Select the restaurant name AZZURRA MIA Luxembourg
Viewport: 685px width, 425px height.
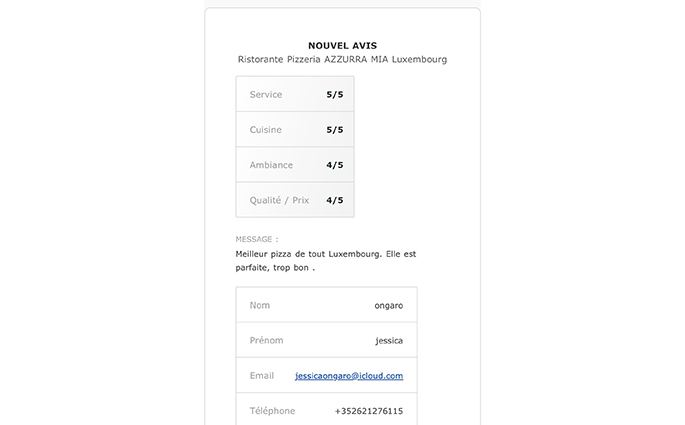(x=385, y=59)
